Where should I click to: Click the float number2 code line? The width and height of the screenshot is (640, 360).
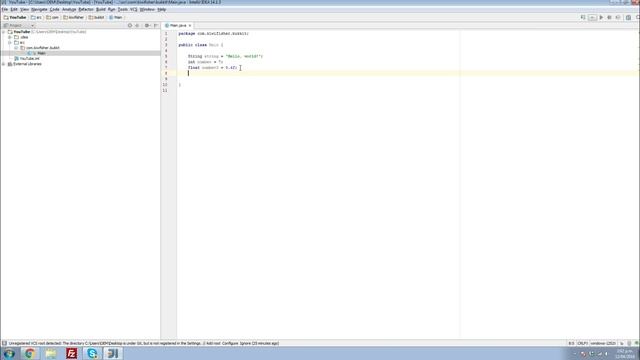click(x=212, y=68)
